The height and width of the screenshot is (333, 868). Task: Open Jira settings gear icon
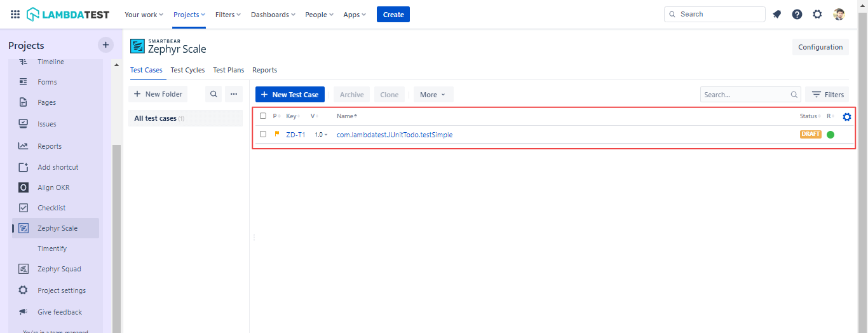click(817, 14)
